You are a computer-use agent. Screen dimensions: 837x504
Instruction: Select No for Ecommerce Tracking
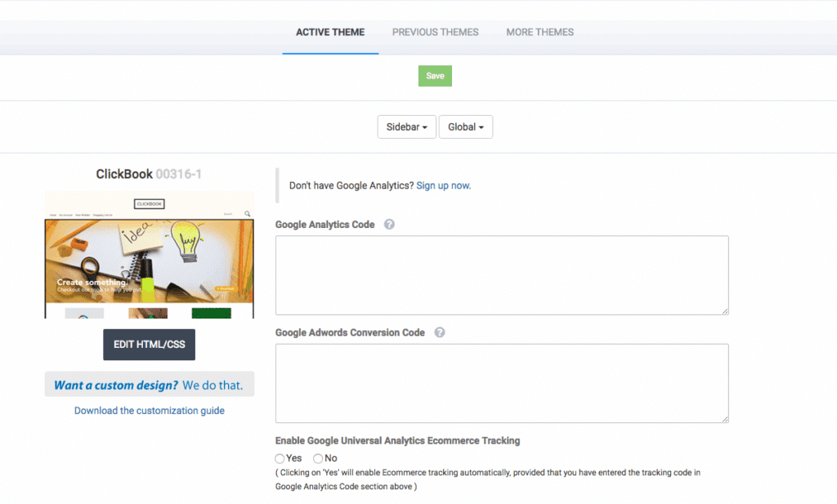318,458
